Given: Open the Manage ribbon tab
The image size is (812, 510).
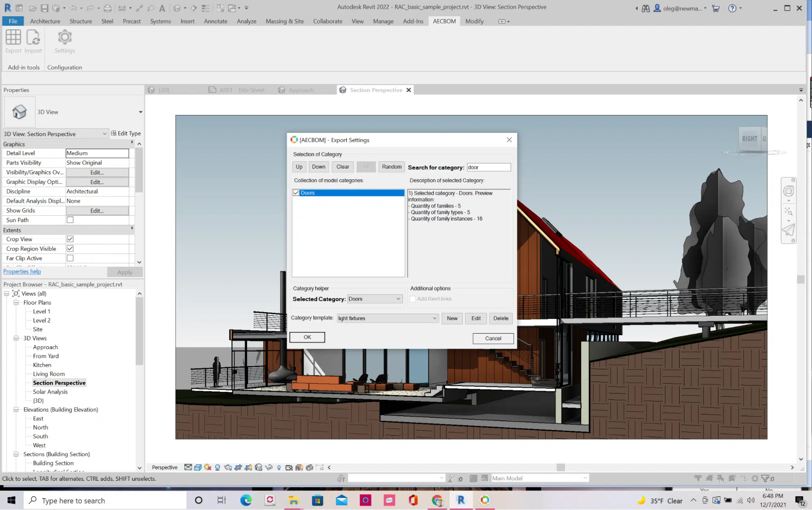Looking at the screenshot, I should [x=383, y=21].
